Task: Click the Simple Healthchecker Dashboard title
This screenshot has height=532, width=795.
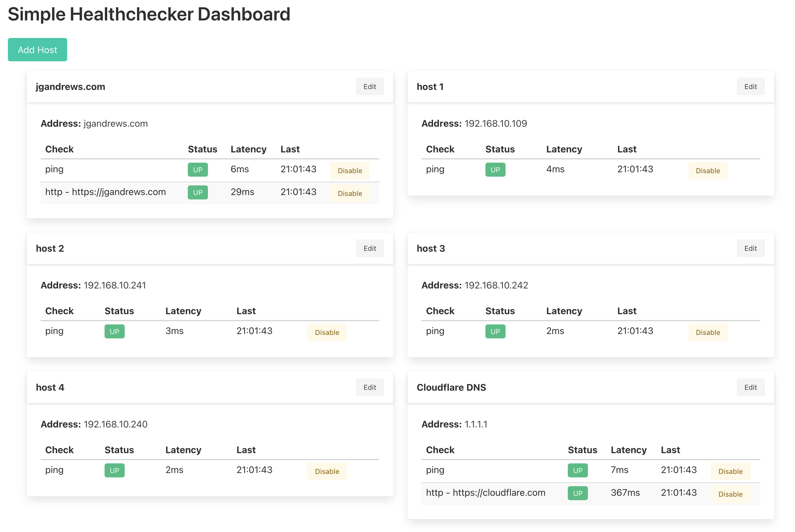Action: point(149,14)
